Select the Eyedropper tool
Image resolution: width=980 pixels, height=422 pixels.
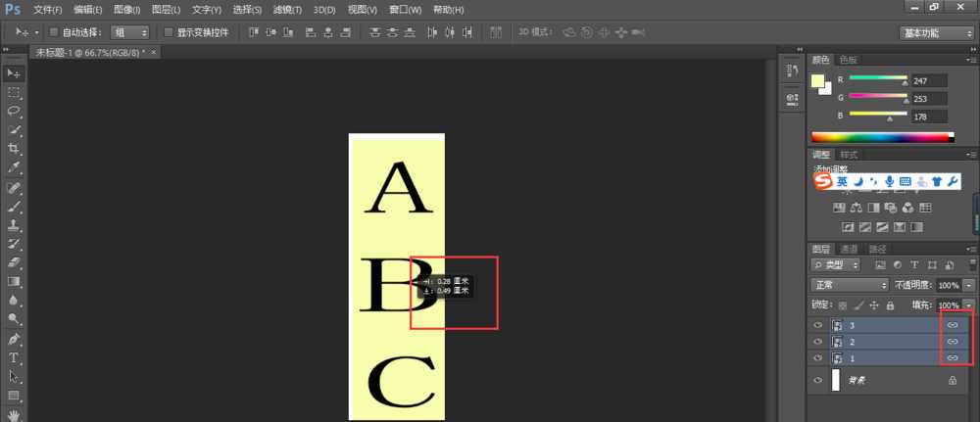pyautogui.click(x=14, y=167)
